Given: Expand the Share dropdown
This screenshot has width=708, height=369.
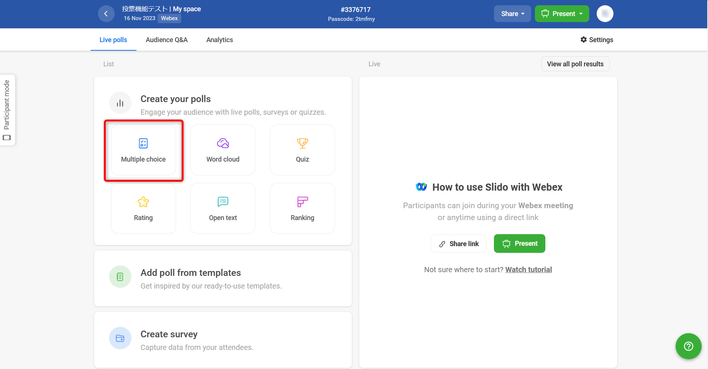Looking at the screenshot, I should point(512,14).
